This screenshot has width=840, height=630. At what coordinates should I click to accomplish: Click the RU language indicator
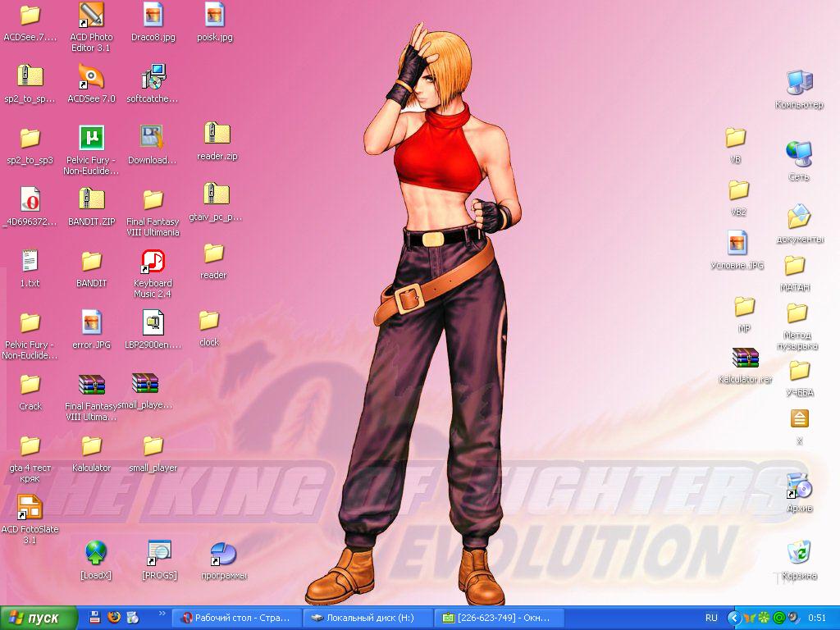coord(711,619)
